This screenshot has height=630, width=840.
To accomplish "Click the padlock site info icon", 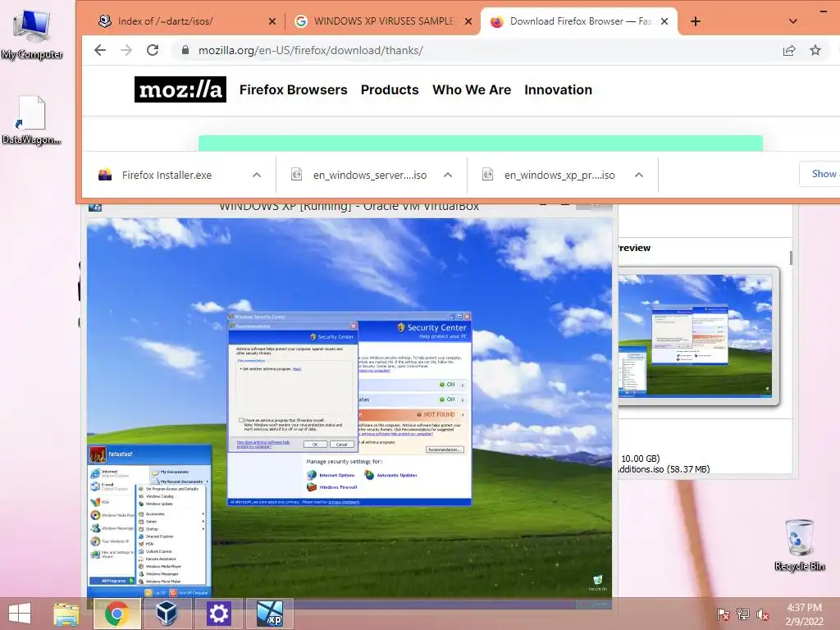I will (x=185, y=50).
